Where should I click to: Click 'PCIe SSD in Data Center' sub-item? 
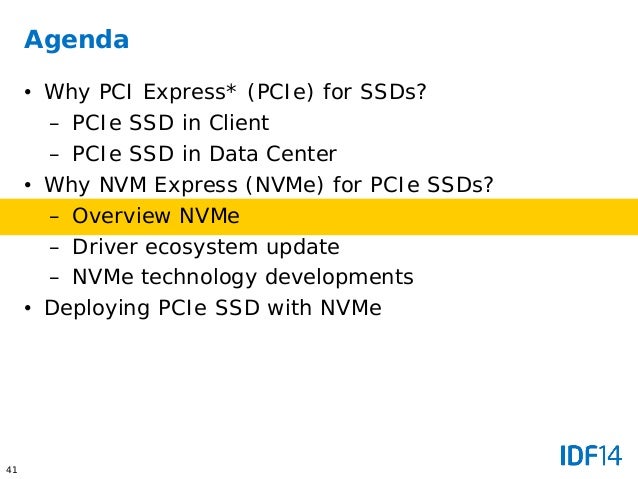(x=204, y=154)
